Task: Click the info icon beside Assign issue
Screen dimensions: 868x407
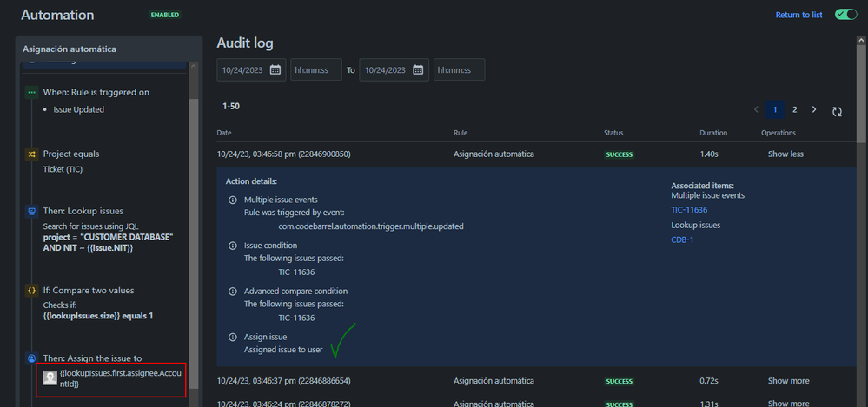Action: 232,337
